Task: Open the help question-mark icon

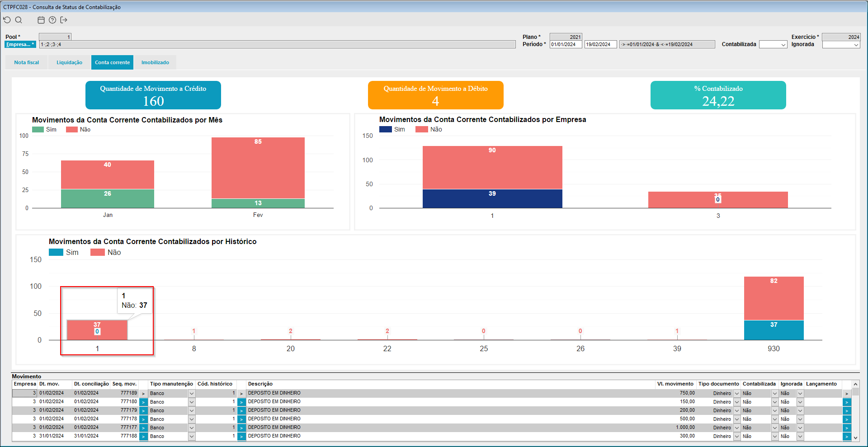Action: (x=52, y=20)
